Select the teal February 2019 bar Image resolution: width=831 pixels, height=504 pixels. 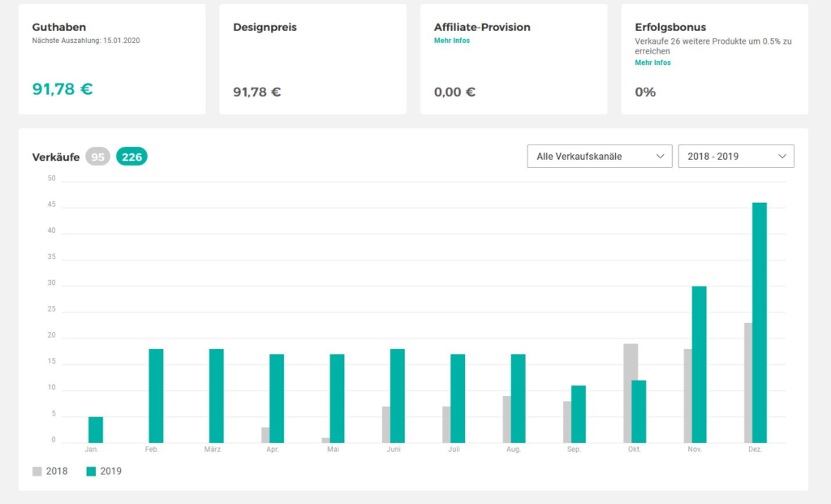(156, 396)
